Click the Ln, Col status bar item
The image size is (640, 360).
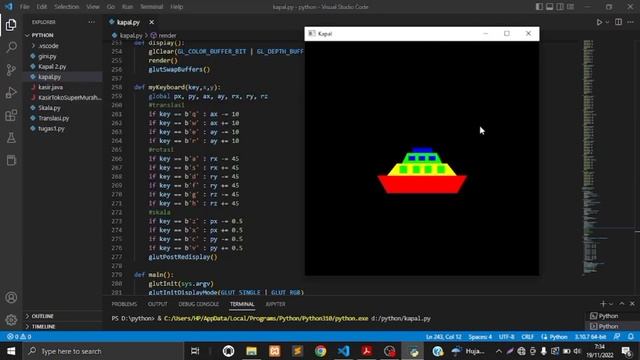(443, 337)
